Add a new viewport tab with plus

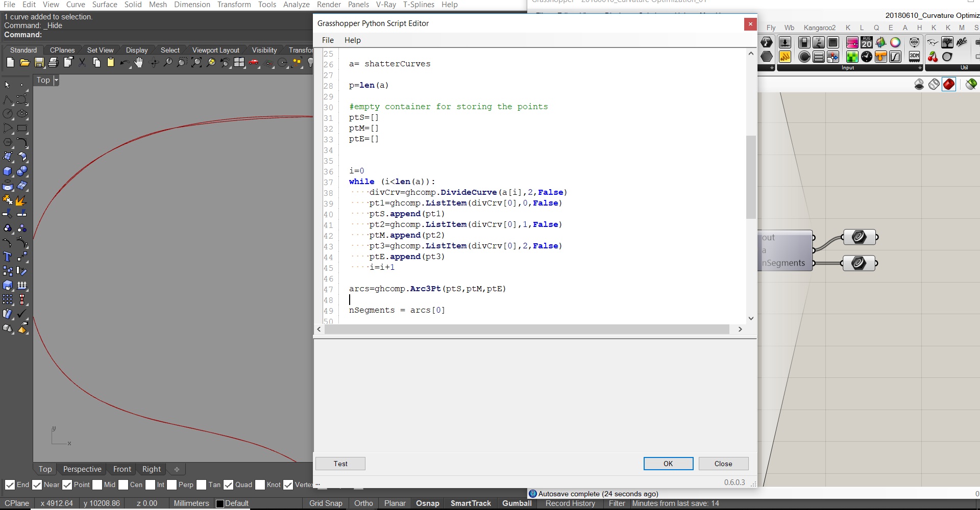[x=177, y=469]
